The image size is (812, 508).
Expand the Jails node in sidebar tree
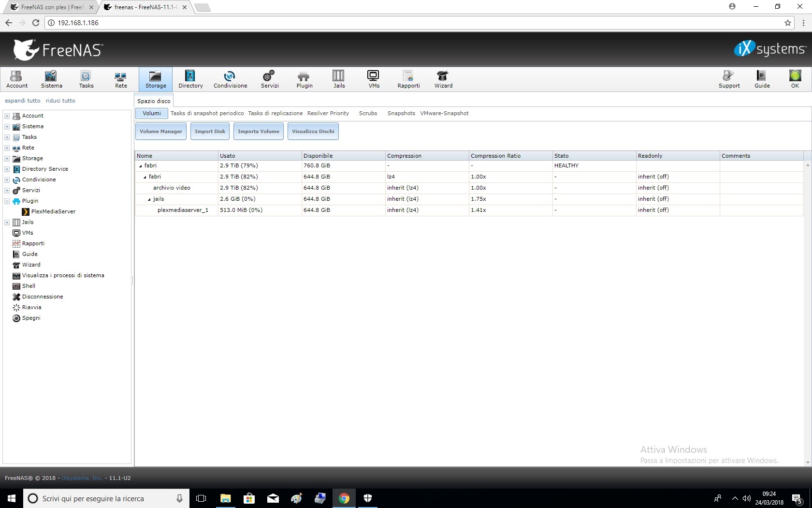[x=7, y=222]
